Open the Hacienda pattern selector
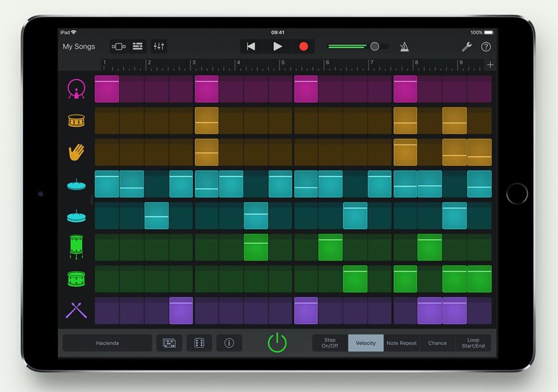Viewport: 558px width, 392px height. coord(108,343)
